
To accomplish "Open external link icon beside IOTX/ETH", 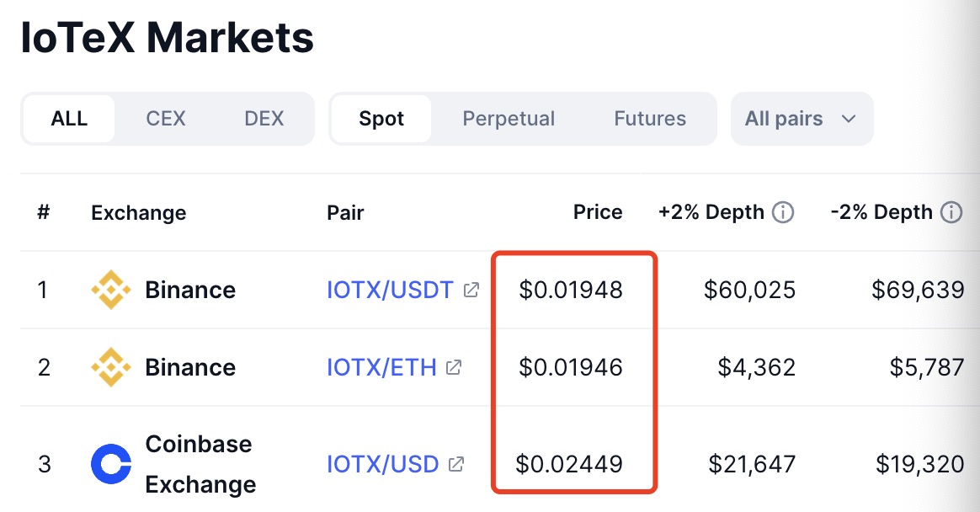I will coord(454,367).
